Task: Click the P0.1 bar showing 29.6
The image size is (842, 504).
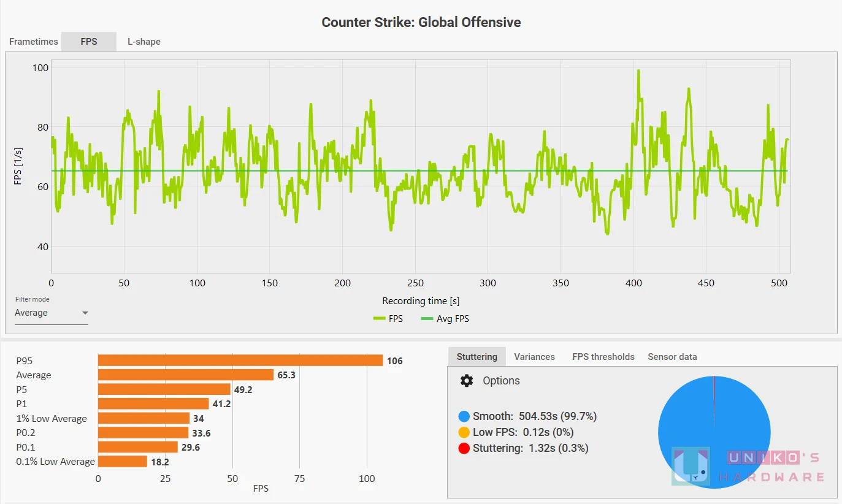Action: point(138,447)
